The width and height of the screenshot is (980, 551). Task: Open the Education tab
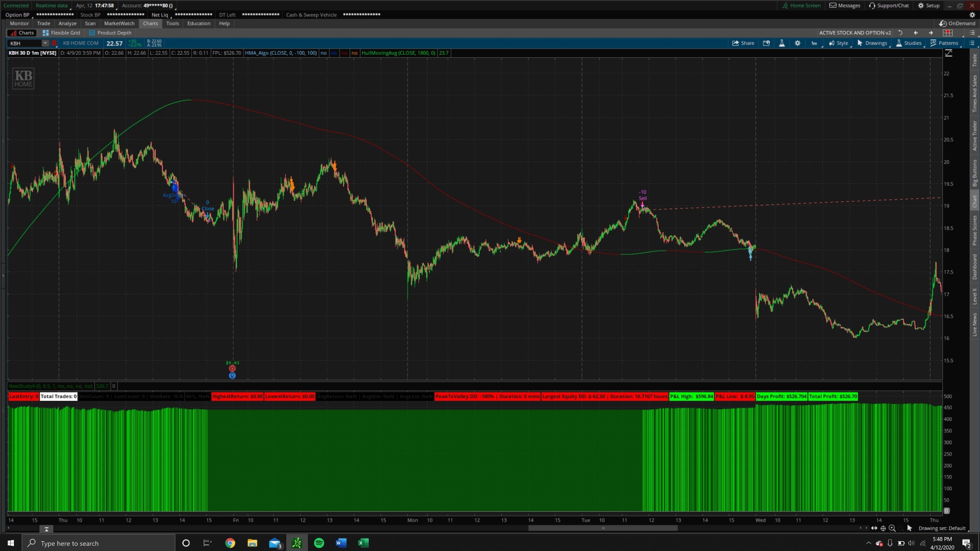[199, 23]
